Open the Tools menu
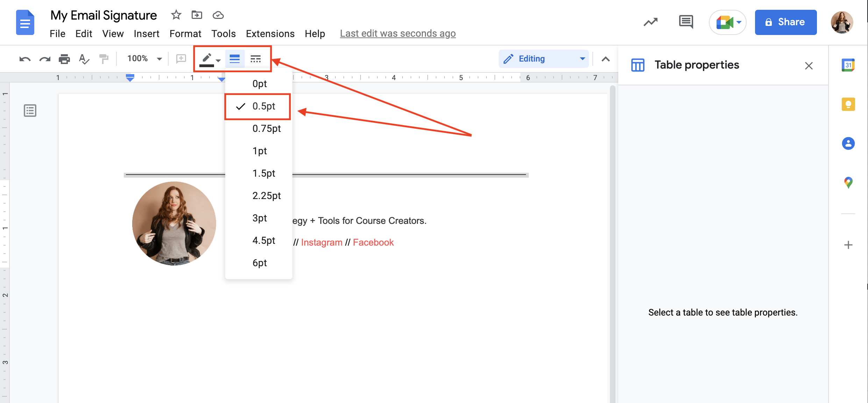 click(x=223, y=34)
